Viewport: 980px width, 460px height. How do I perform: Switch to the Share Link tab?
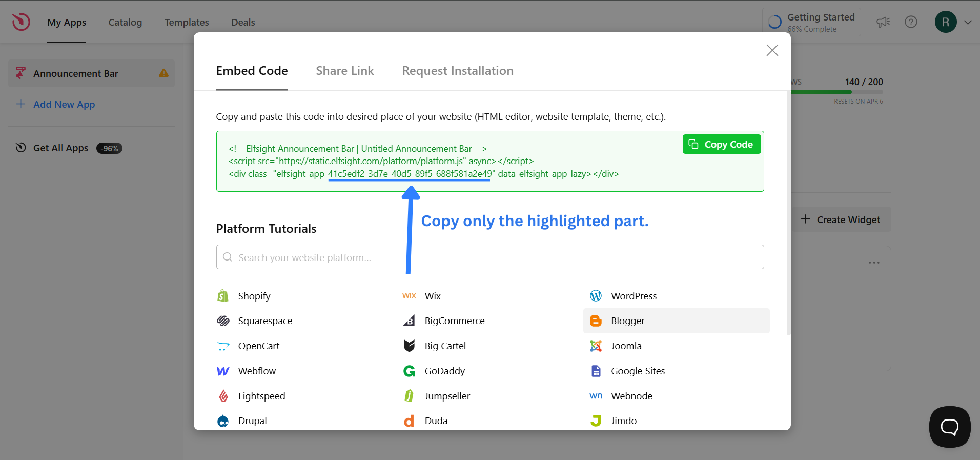tap(345, 71)
